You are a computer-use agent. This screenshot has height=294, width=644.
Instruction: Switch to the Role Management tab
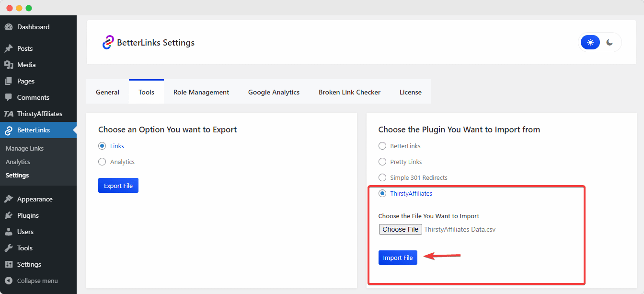pyautogui.click(x=201, y=92)
